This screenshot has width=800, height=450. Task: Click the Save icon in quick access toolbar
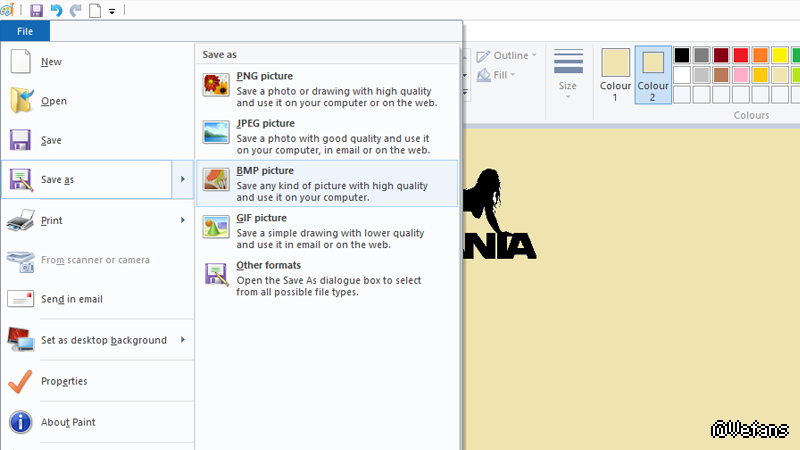click(36, 10)
